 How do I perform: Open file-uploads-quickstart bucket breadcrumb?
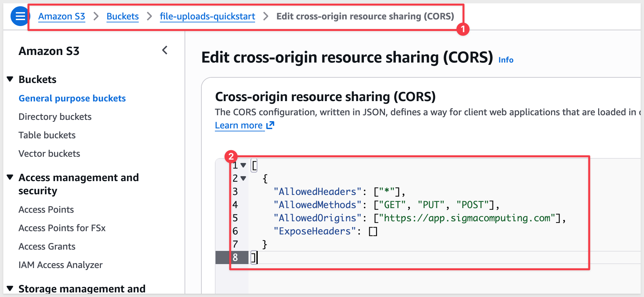pos(207,16)
